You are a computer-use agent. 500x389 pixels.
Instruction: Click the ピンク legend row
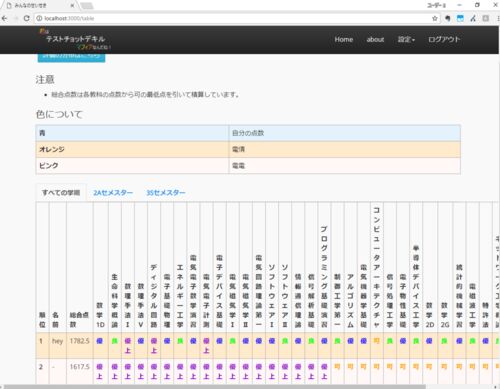tap(248, 166)
